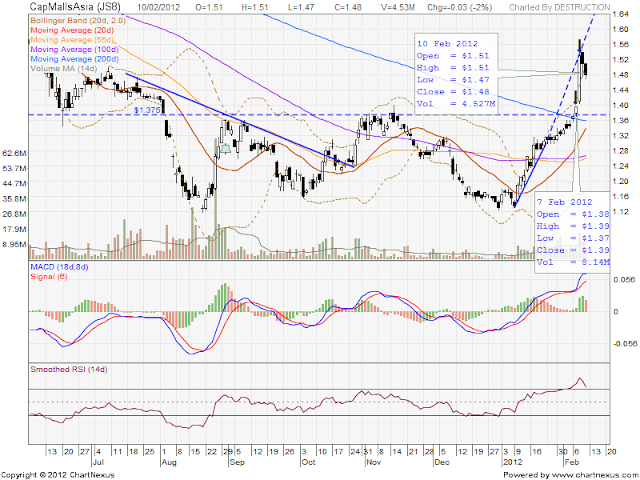Click the light-blue bell marker on the price chart
Screen dimensions: 640x480
225,149
